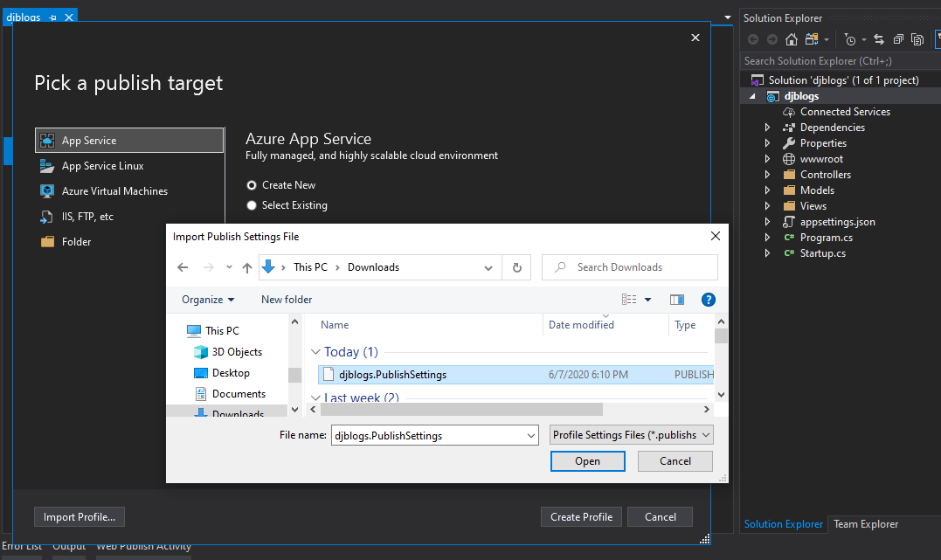Click the preview pane icon in file dialog
This screenshot has height=560, width=941.
pyautogui.click(x=677, y=300)
